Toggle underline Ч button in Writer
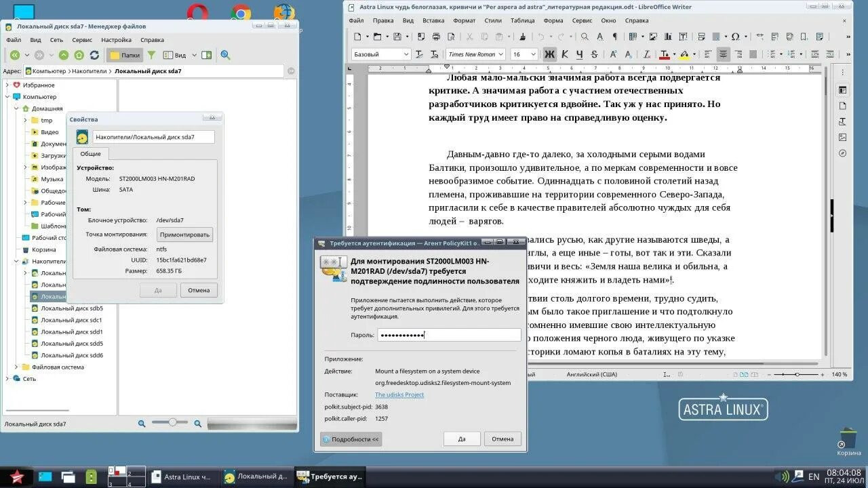This screenshot has height=488, width=868. [579, 54]
